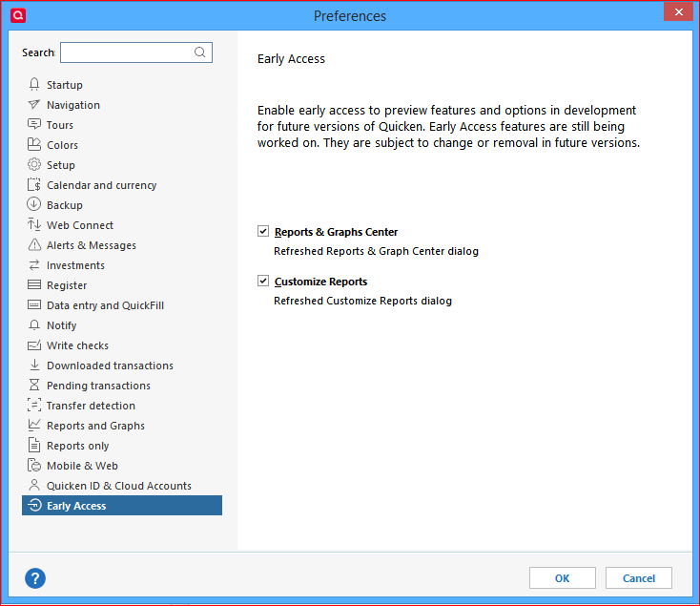This screenshot has width=700, height=606.
Task: Open the Startup preferences category
Action: 64,85
